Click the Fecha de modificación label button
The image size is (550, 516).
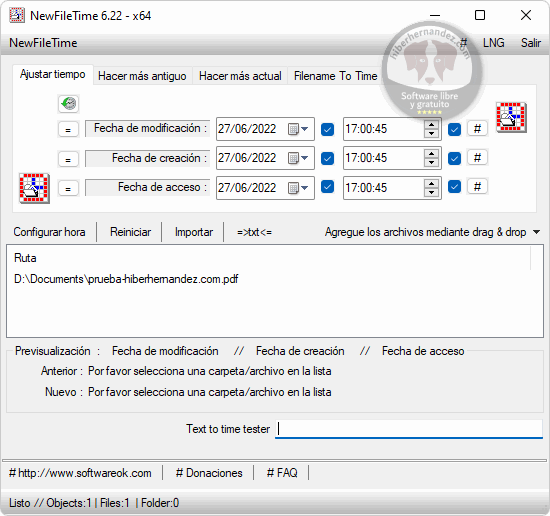(147, 128)
